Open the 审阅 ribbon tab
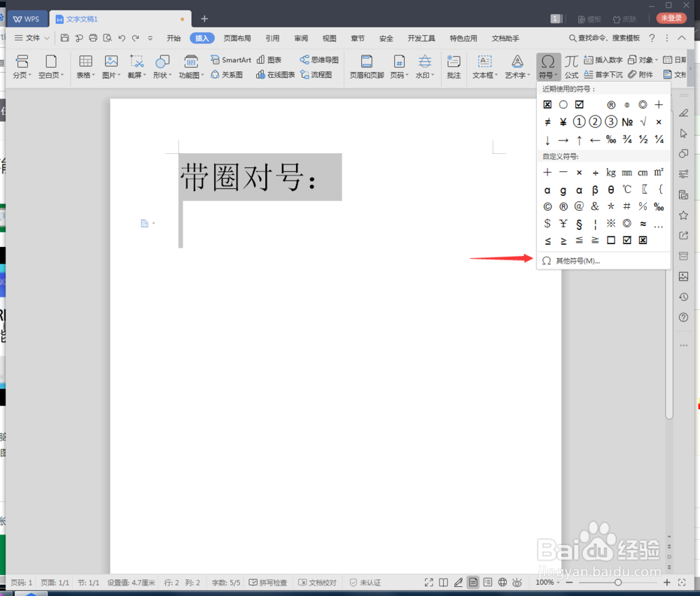 [301, 38]
